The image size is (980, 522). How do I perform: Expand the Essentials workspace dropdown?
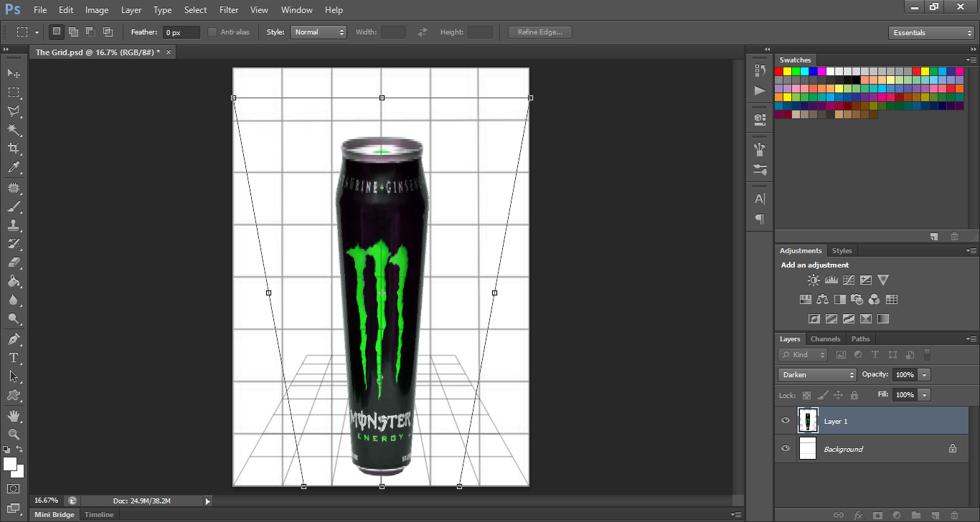930,33
